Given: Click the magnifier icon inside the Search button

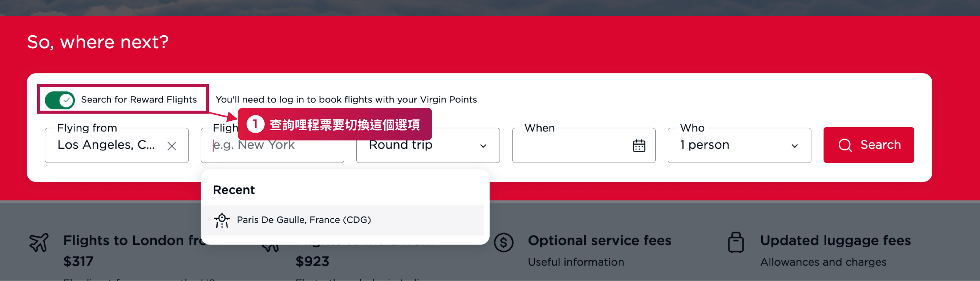Looking at the screenshot, I should coord(845,145).
